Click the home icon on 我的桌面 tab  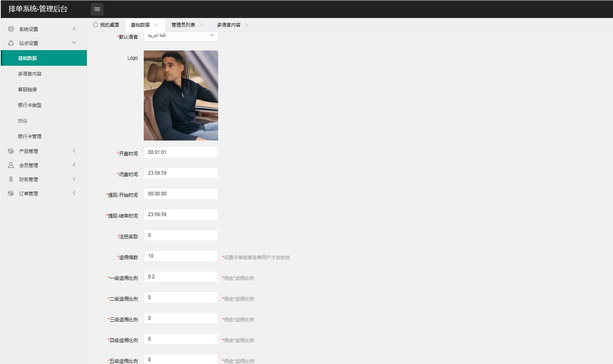(95, 25)
